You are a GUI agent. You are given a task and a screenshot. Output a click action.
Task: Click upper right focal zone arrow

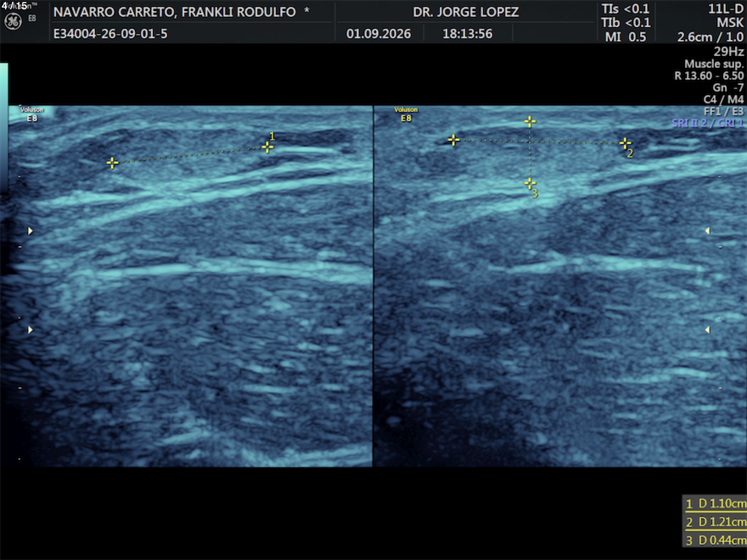[707, 231]
